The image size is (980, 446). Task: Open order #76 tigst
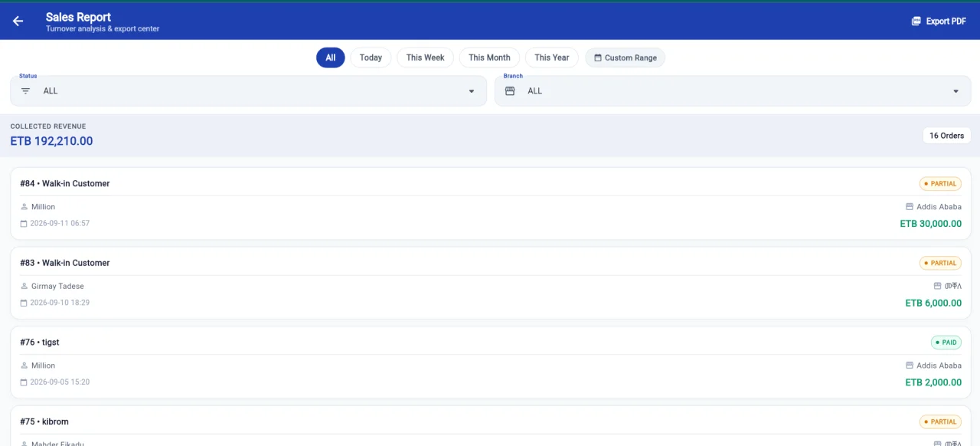coord(491,362)
